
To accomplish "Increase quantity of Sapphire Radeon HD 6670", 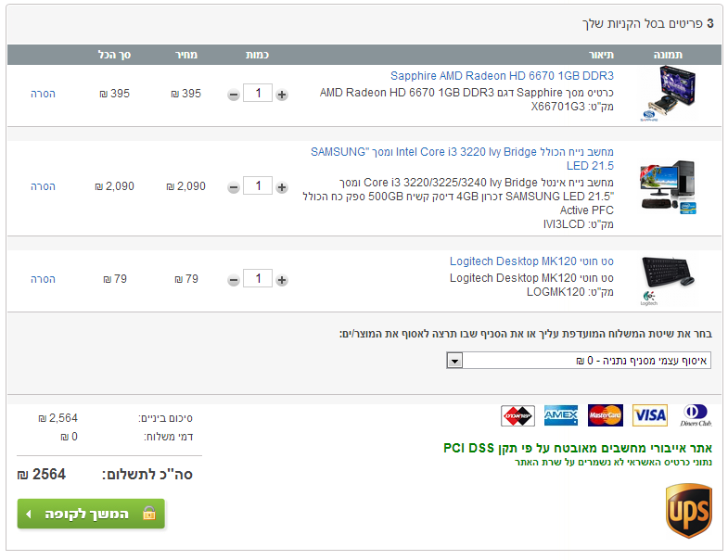I will pos(282,95).
